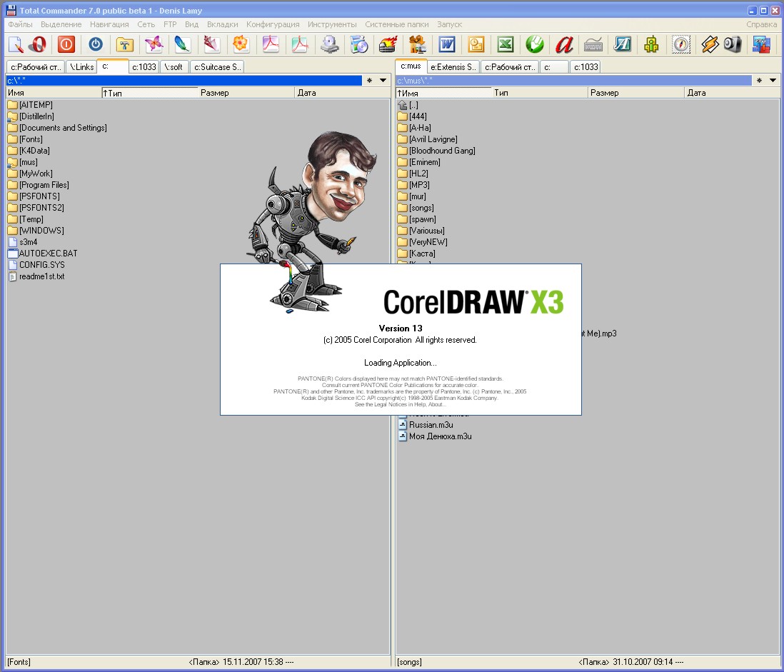This screenshot has height=672, width=784.
Task: Go up via the [..] parent entry
Action: pyautogui.click(x=408, y=105)
